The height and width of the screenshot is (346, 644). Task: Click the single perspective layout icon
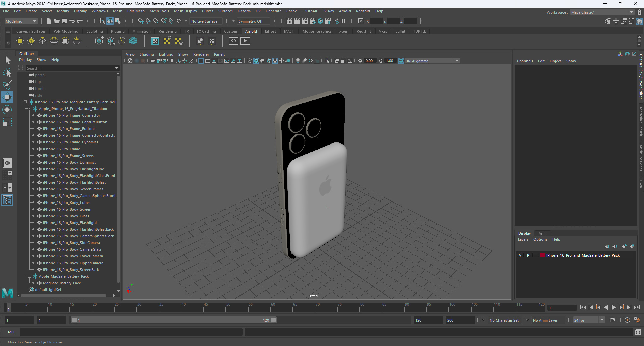coord(7,163)
